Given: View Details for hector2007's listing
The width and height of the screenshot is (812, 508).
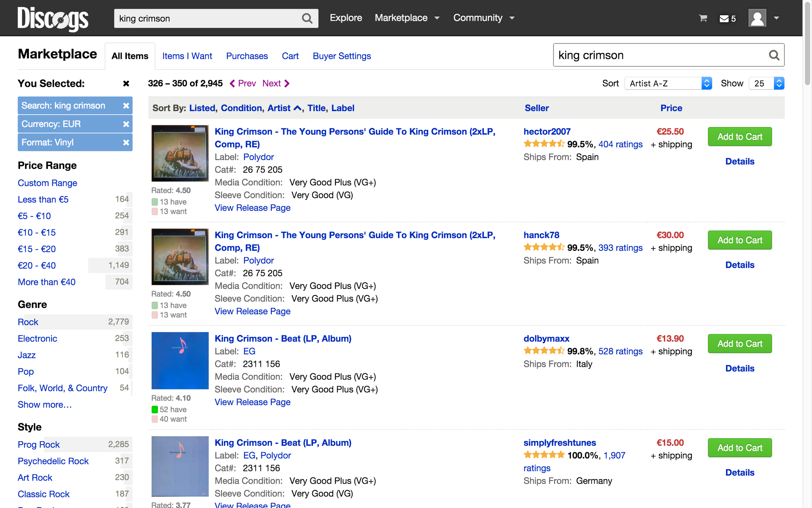Looking at the screenshot, I should tap(739, 161).
